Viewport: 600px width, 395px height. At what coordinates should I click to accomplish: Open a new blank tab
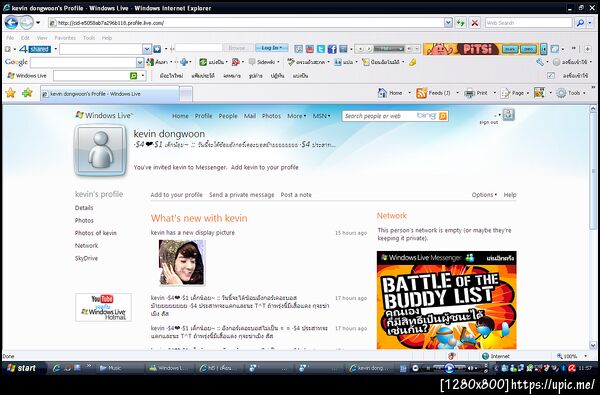pyautogui.click(x=186, y=94)
